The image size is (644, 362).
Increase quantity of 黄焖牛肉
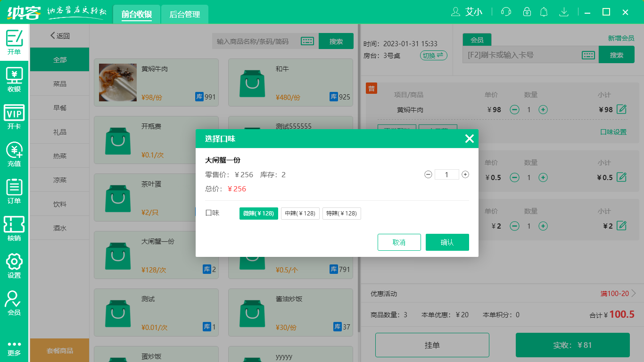coord(543,110)
